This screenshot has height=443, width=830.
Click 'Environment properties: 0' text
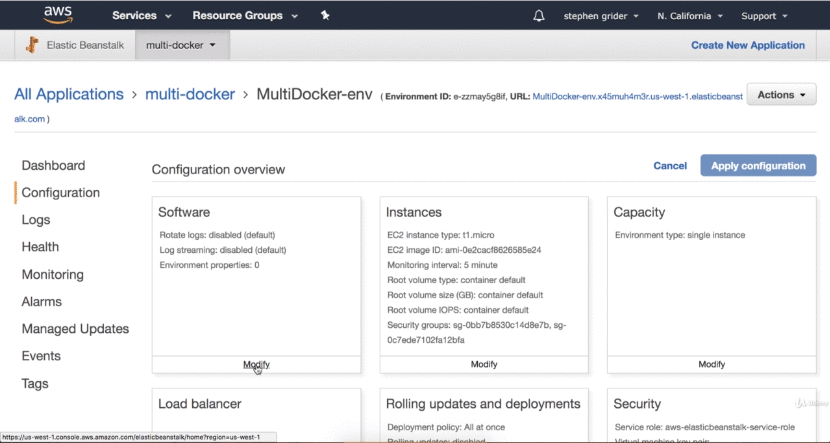(x=209, y=265)
